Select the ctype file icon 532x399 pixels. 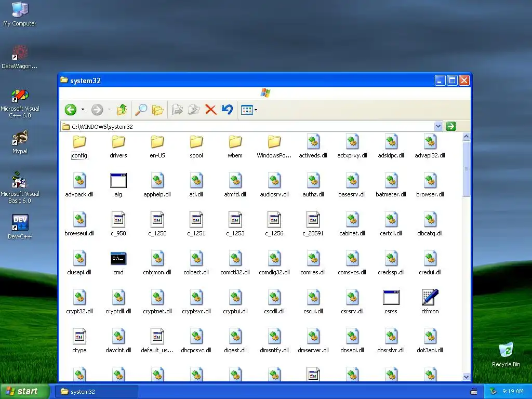[79, 342]
